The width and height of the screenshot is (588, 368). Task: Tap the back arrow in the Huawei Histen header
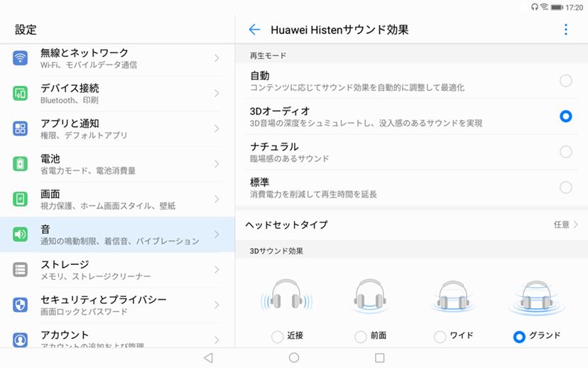click(x=254, y=29)
